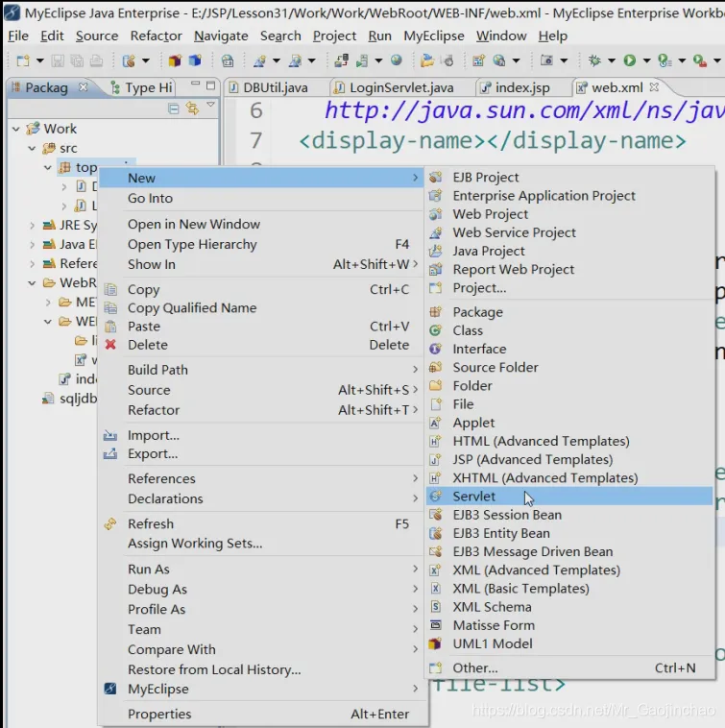Choose Source Folder in New submenu

click(569, 367)
